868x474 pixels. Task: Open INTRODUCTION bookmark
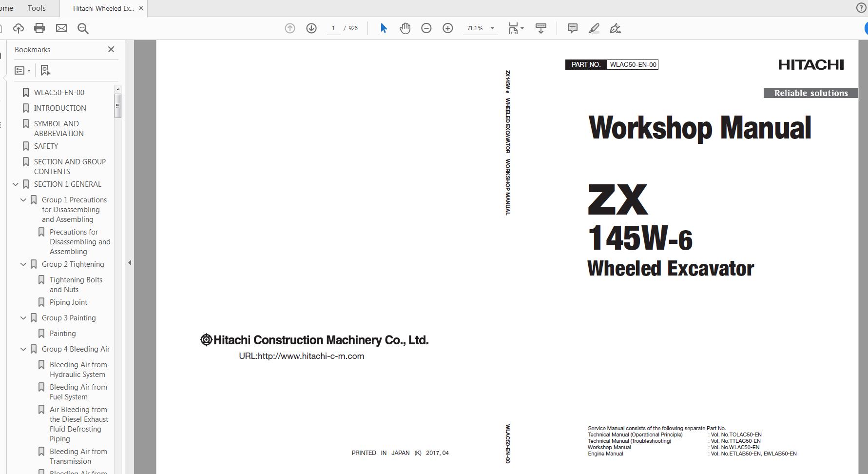point(60,108)
